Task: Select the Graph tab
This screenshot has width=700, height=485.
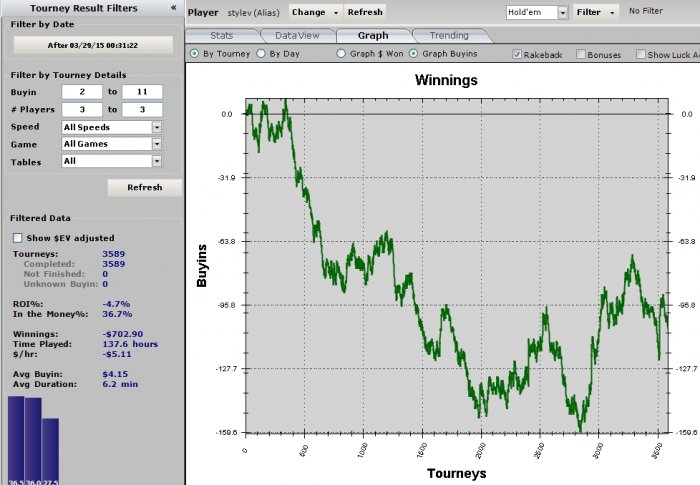Action: 373,36
